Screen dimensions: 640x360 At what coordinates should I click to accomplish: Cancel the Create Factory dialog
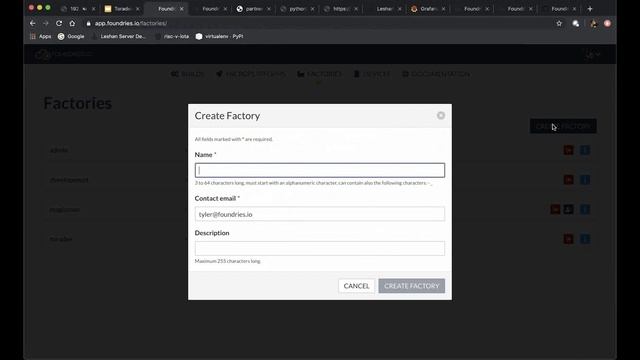pos(356,286)
